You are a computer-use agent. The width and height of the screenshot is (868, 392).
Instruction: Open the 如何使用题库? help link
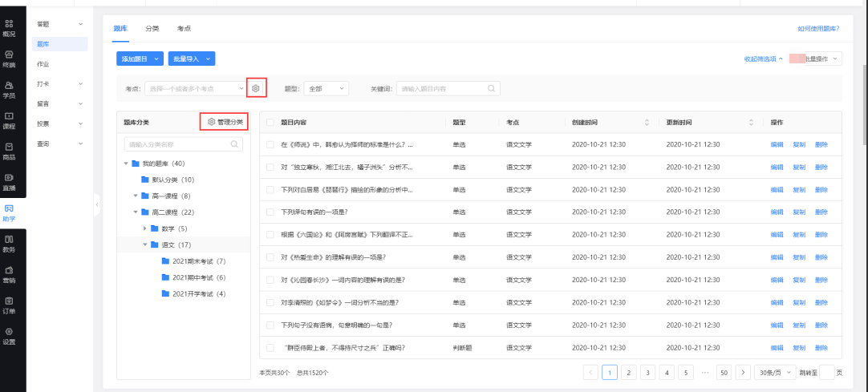pyautogui.click(x=817, y=28)
